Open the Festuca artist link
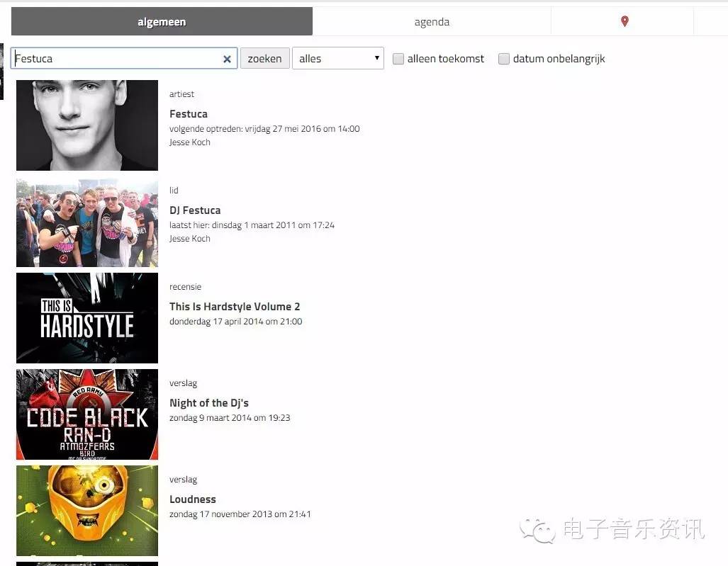This screenshot has height=566, width=728. tap(189, 114)
